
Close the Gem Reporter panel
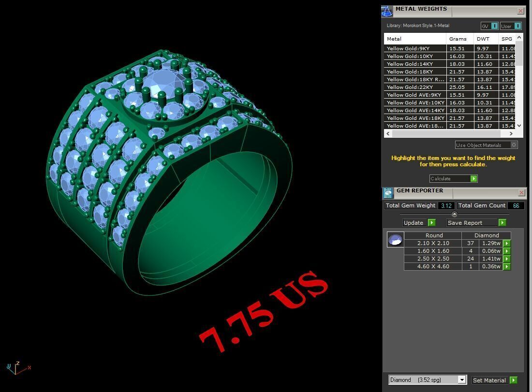[x=522, y=192]
